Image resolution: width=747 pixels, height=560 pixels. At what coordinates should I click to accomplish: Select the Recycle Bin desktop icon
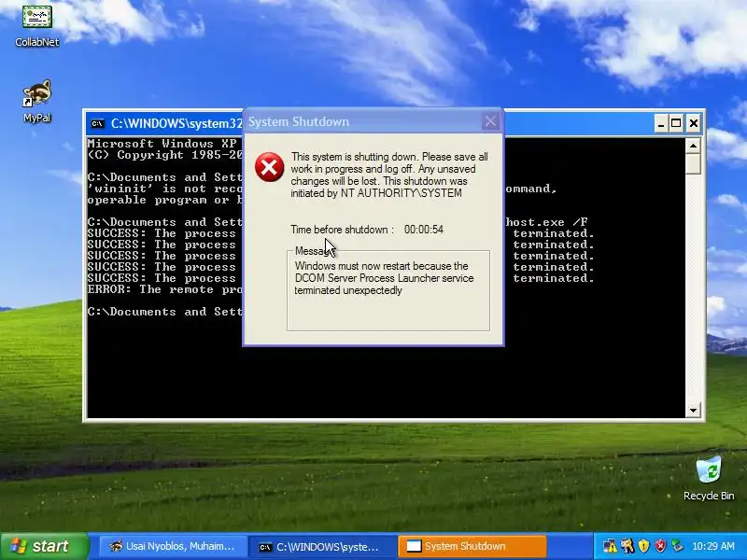point(709,479)
